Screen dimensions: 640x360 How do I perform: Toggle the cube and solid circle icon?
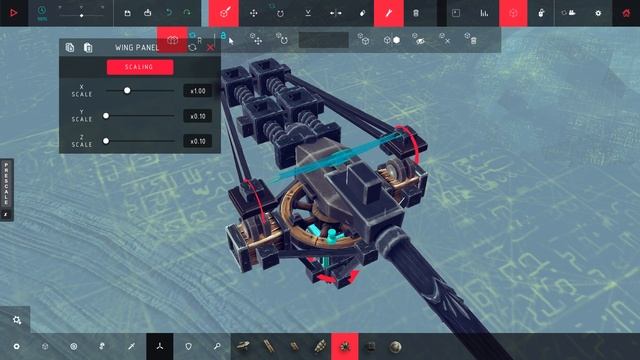392,40
